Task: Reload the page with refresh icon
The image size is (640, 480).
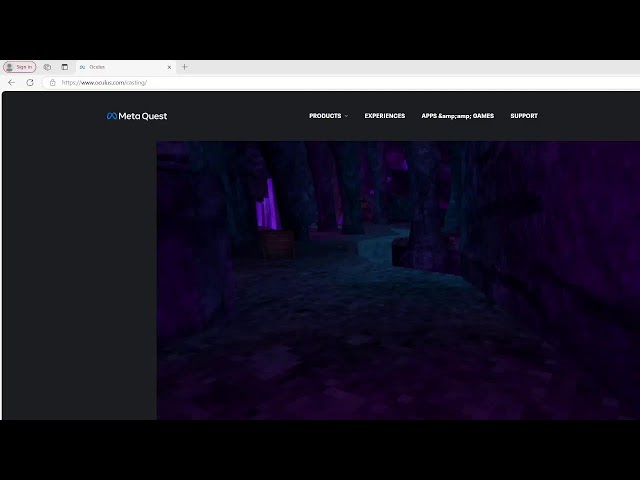Action: click(30, 82)
